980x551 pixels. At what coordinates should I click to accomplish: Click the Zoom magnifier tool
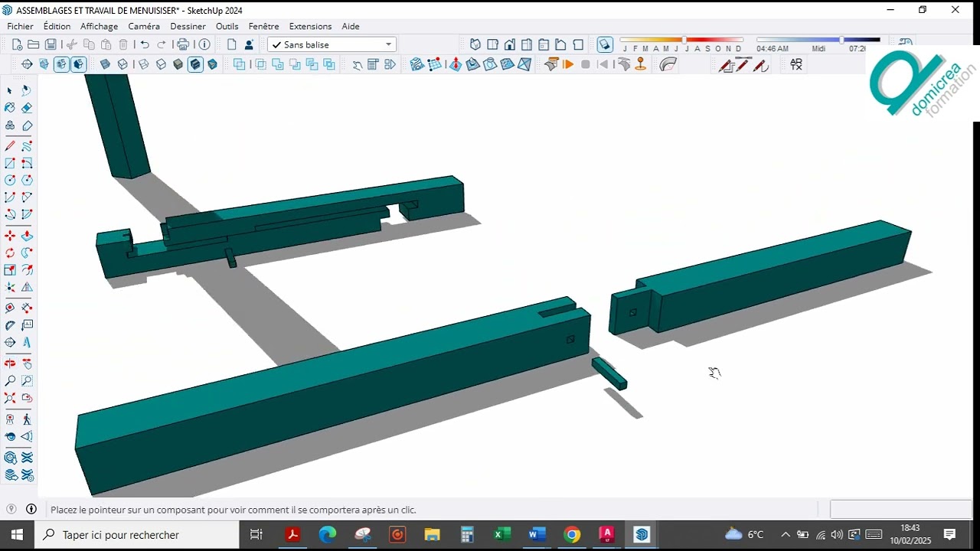[x=10, y=380]
